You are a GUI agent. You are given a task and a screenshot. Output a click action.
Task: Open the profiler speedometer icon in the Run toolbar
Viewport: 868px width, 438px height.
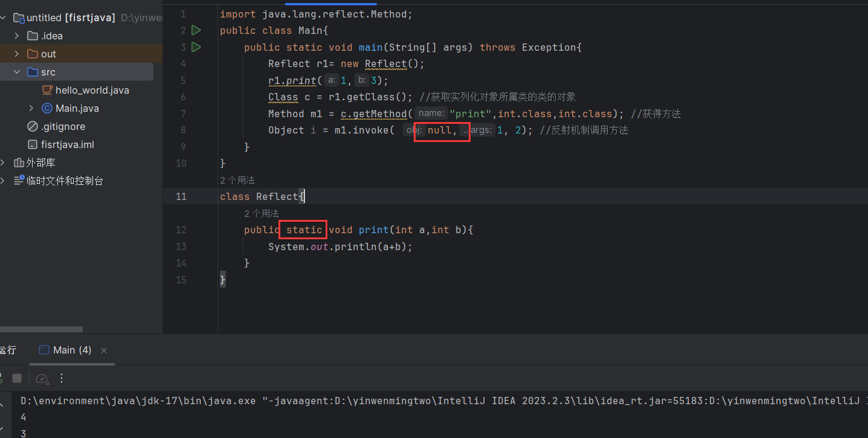click(42, 378)
